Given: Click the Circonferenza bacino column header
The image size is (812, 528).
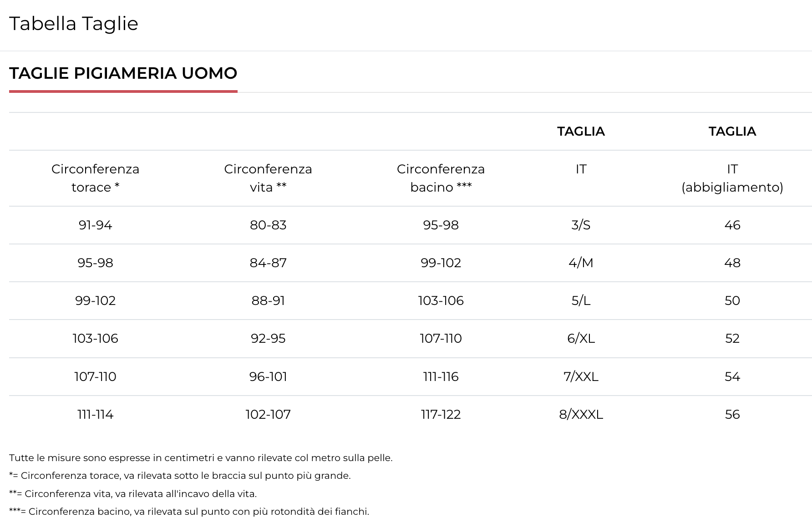Looking at the screenshot, I should coord(441,178).
